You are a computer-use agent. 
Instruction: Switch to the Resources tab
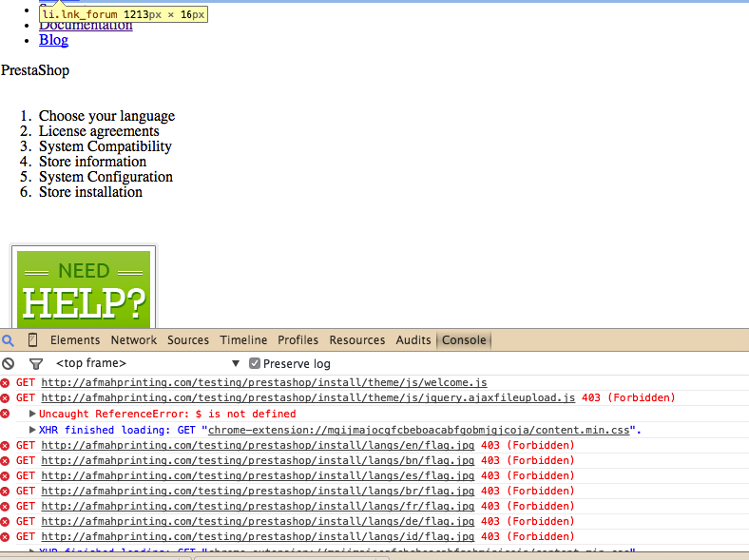(x=357, y=340)
